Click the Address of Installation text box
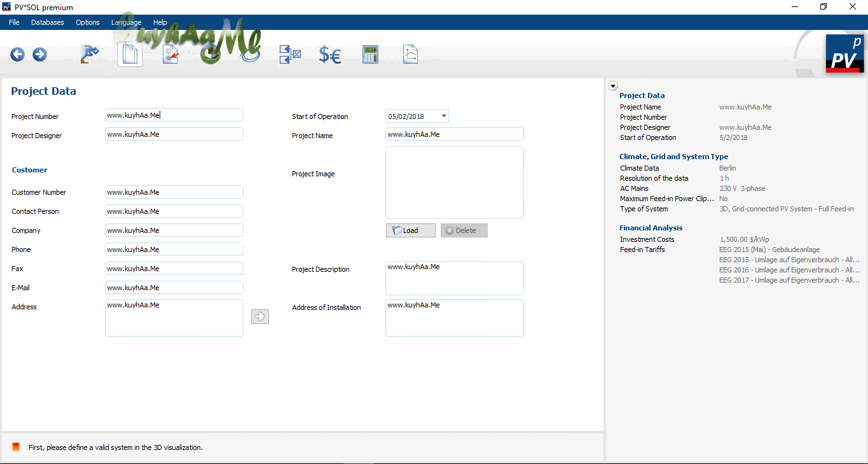868x464 pixels. point(455,318)
